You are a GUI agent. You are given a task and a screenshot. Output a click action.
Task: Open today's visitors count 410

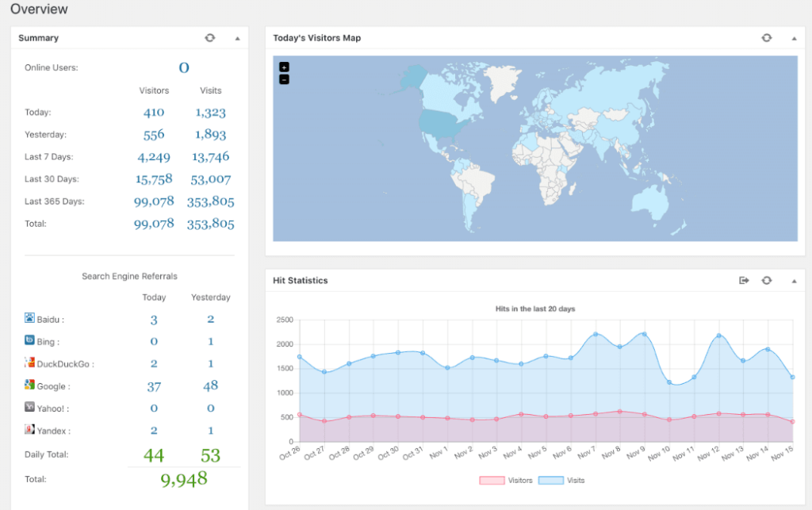pos(154,113)
